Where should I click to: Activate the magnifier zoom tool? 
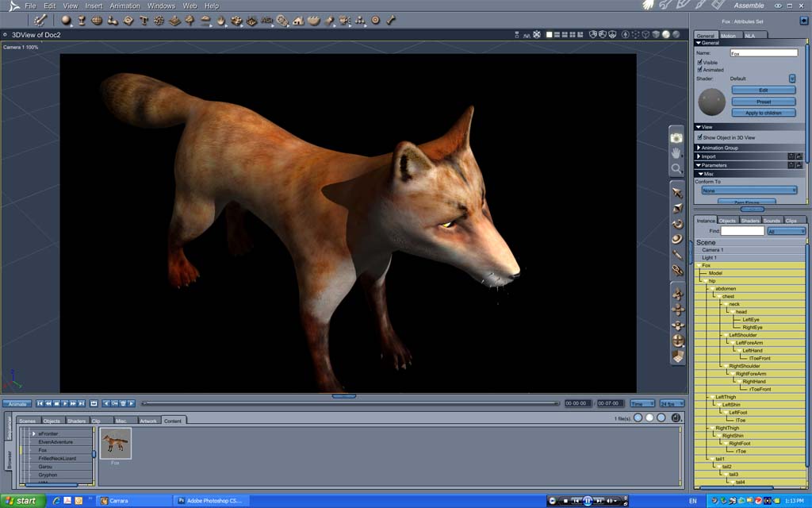click(676, 168)
